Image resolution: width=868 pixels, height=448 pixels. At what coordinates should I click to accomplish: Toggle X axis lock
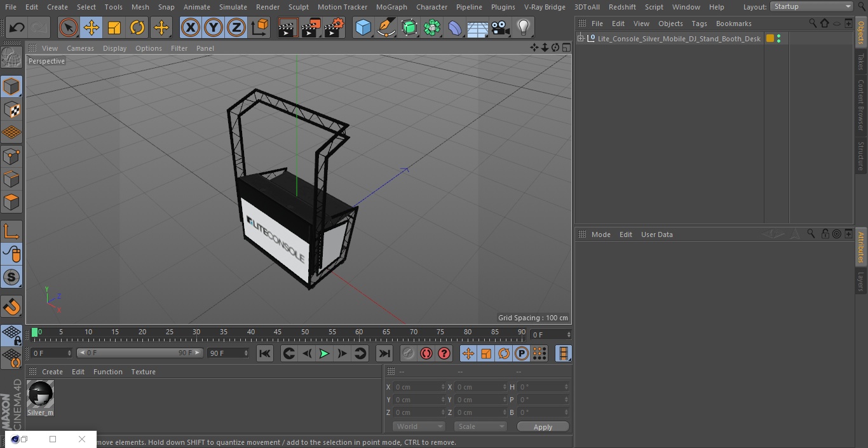click(191, 27)
